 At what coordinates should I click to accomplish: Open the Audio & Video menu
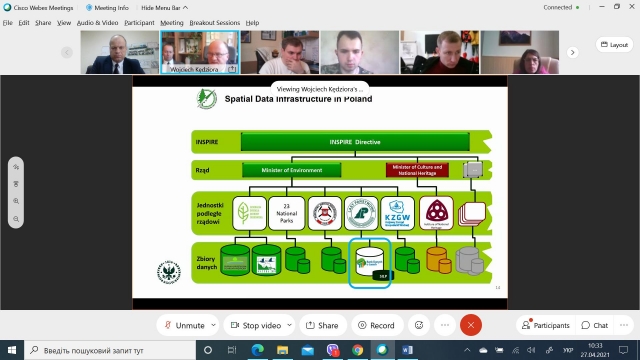(98, 23)
